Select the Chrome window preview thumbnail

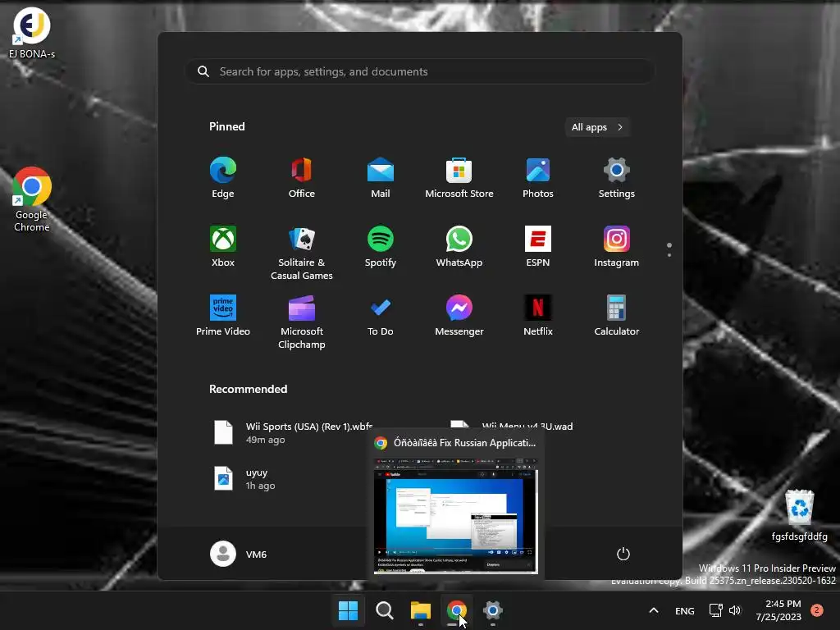pyautogui.click(x=456, y=515)
